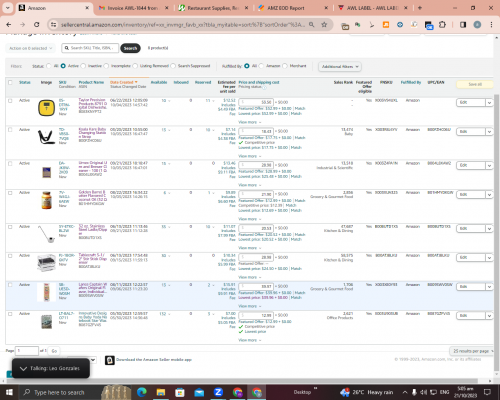This screenshot has width=500, height=400.
Task: Select the All status radio button
Action: (49, 66)
